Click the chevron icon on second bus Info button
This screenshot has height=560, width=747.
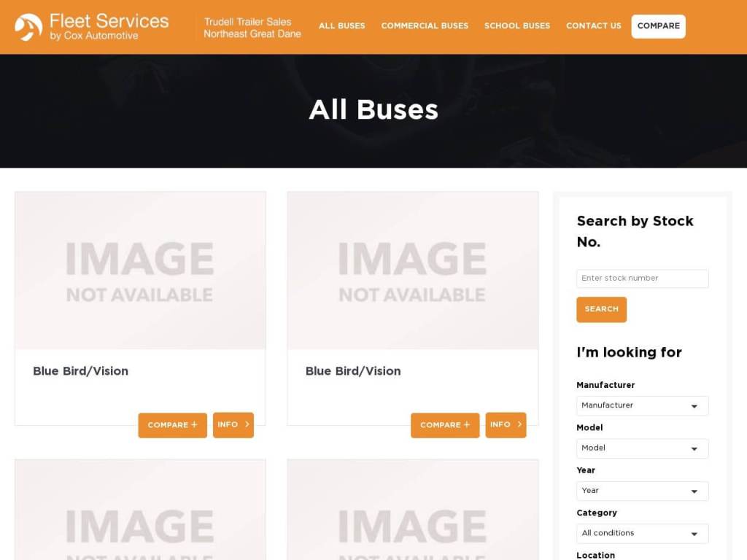coord(519,424)
